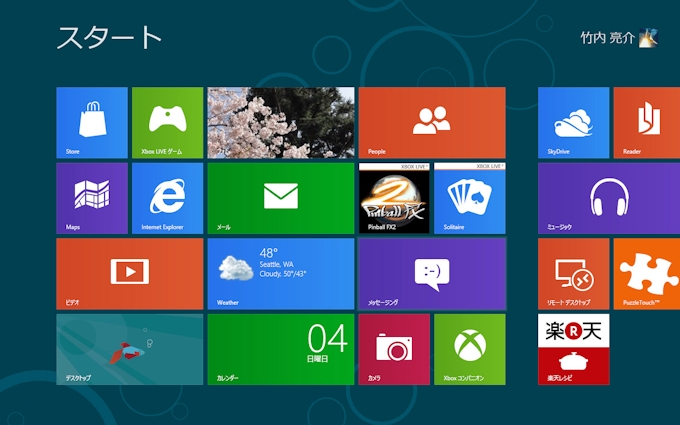Viewport: 680px width, 425px height.
Task: Open the Store tile
Action: pos(92,122)
